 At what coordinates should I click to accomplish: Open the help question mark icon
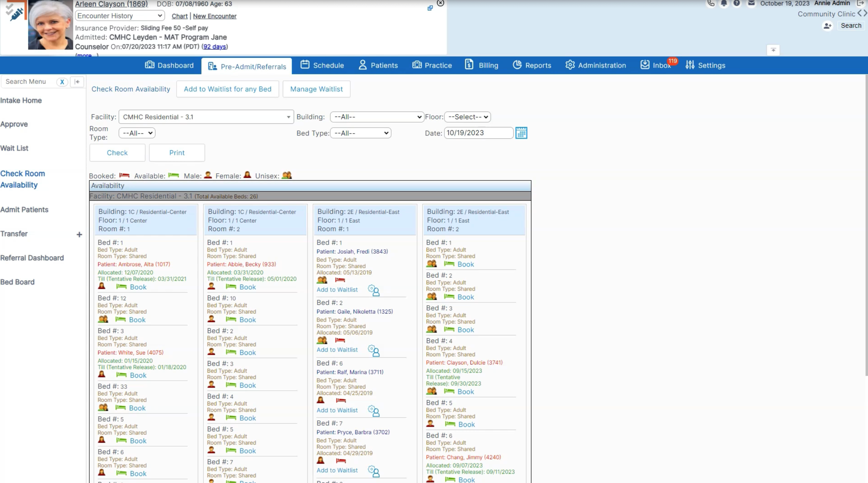pos(737,4)
